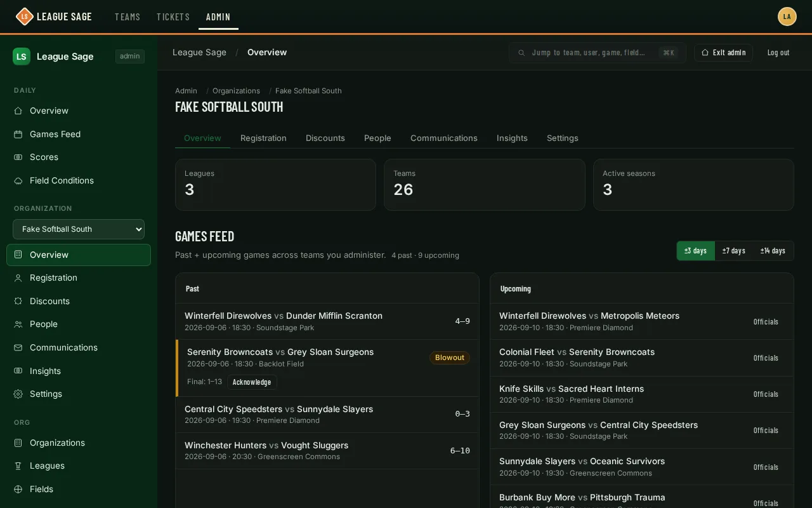
Task: Focus the Jump to team search field
Action: pos(598,53)
